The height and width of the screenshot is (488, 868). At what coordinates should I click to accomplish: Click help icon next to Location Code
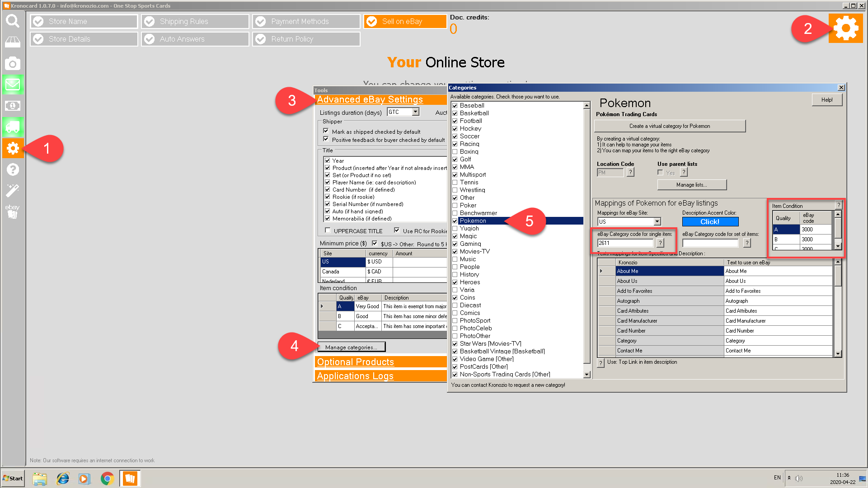tap(631, 172)
